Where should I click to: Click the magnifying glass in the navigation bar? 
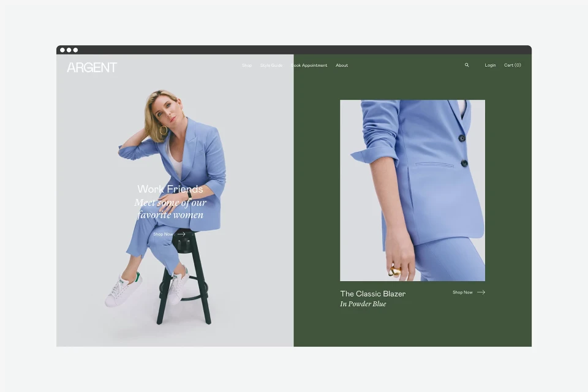coord(466,65)
